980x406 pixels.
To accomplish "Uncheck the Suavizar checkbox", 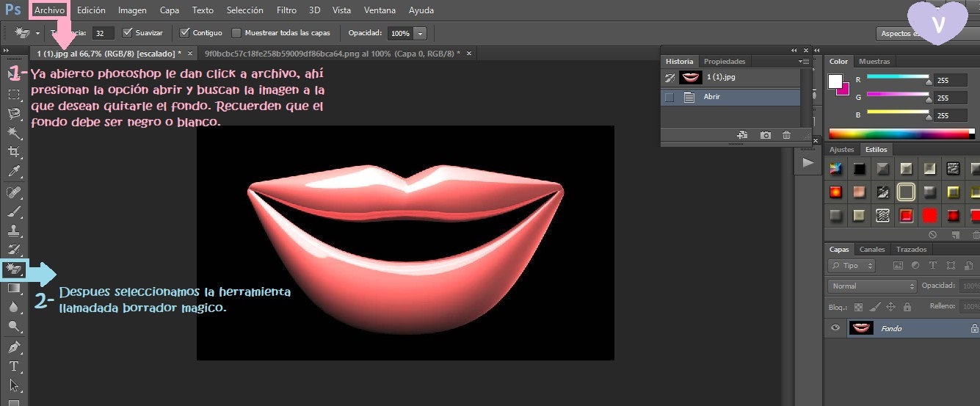I will 128,33.
